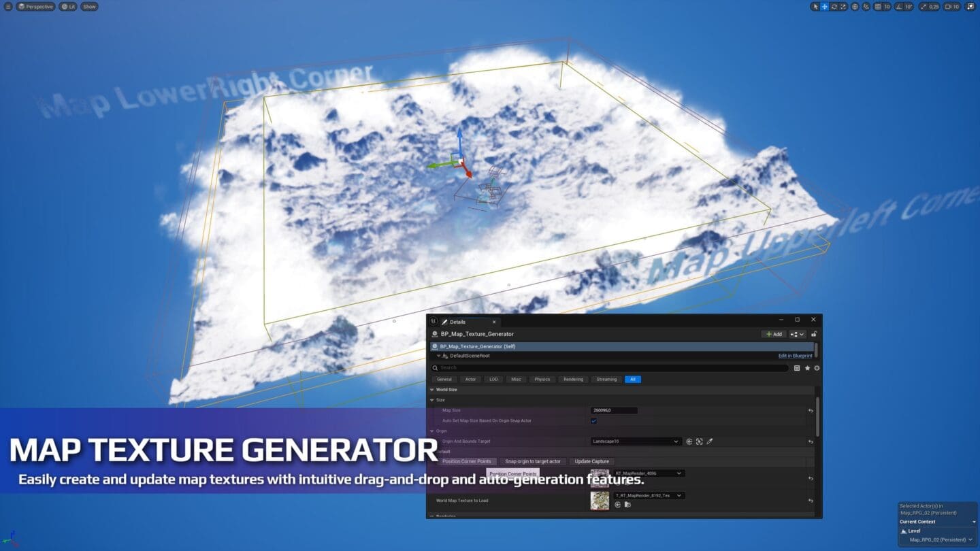Open the scale snap value 0,25

[x=934, y=7]
